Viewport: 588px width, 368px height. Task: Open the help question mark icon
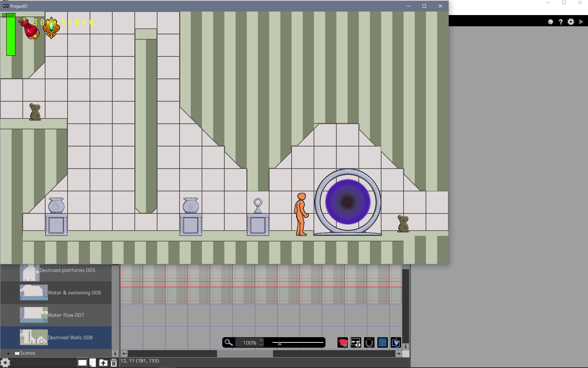(561, 22)
